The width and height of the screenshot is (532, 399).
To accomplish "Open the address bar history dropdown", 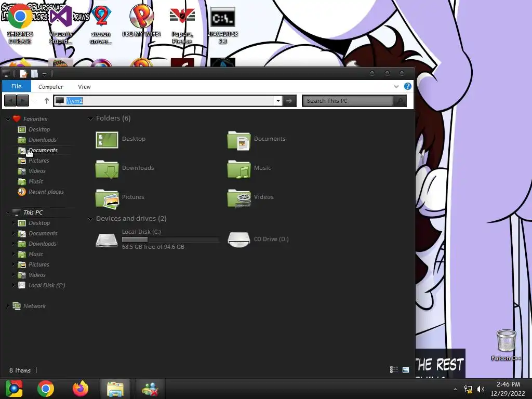I will tap(278, 101).
